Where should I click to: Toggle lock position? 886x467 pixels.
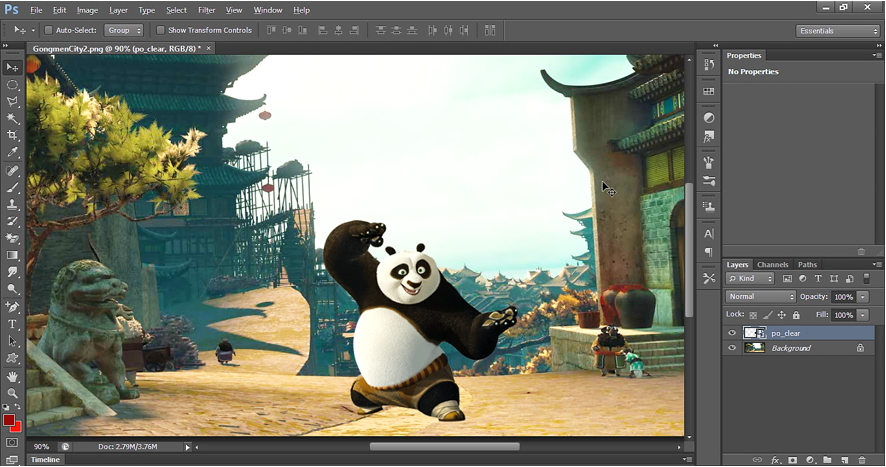[x=781, y=315]
